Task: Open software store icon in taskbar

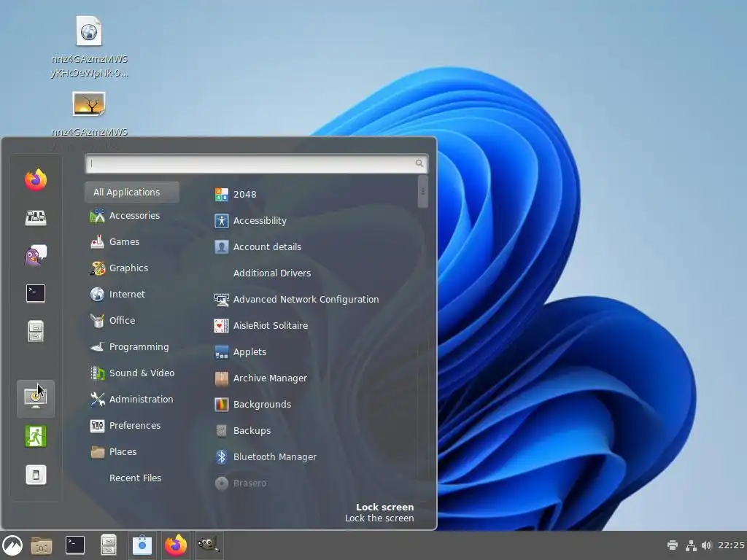Action: pos(142,545)
